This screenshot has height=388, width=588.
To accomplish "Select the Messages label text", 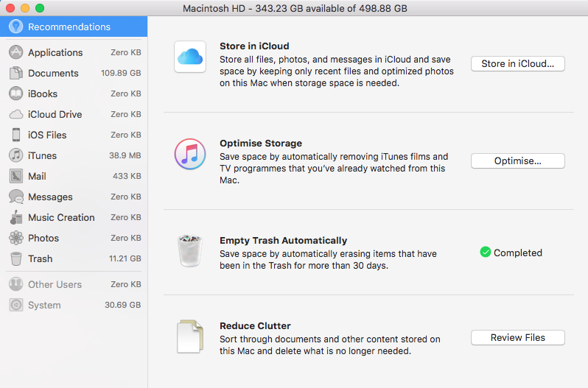I will pos(50,197).
